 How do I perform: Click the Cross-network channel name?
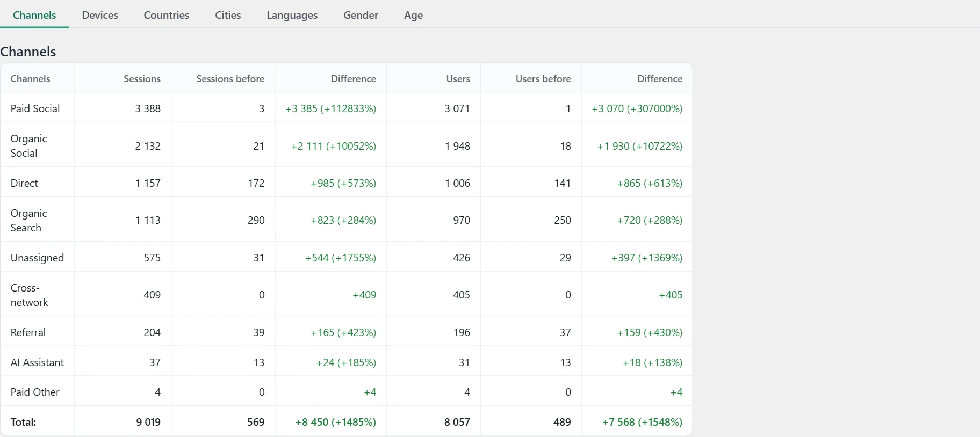click(30, 295)
